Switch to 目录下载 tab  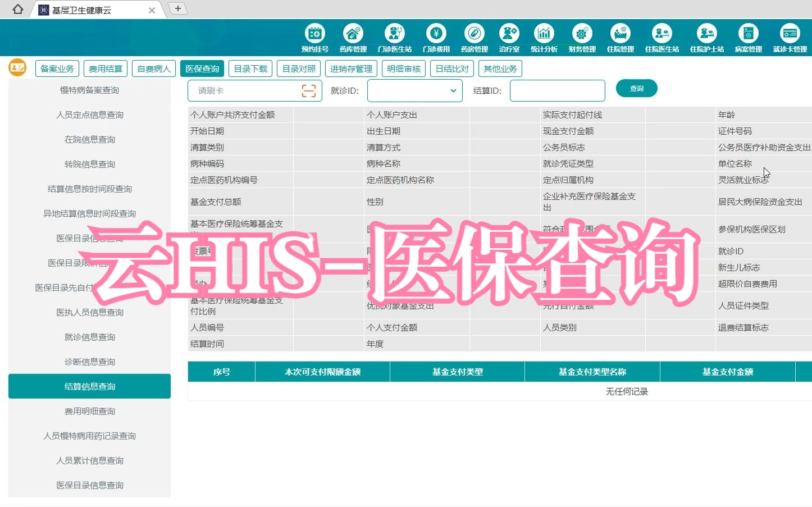point(250,68)
